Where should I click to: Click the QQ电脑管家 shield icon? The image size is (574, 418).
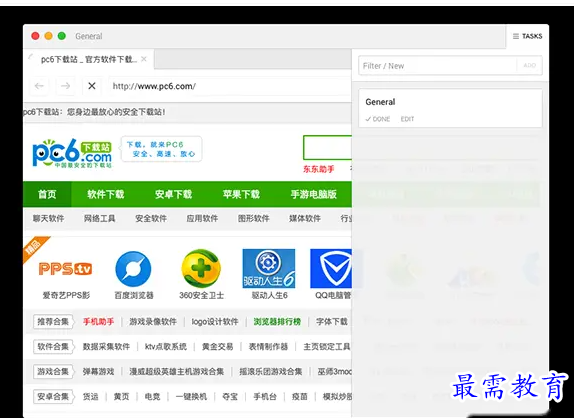(331, 269)
